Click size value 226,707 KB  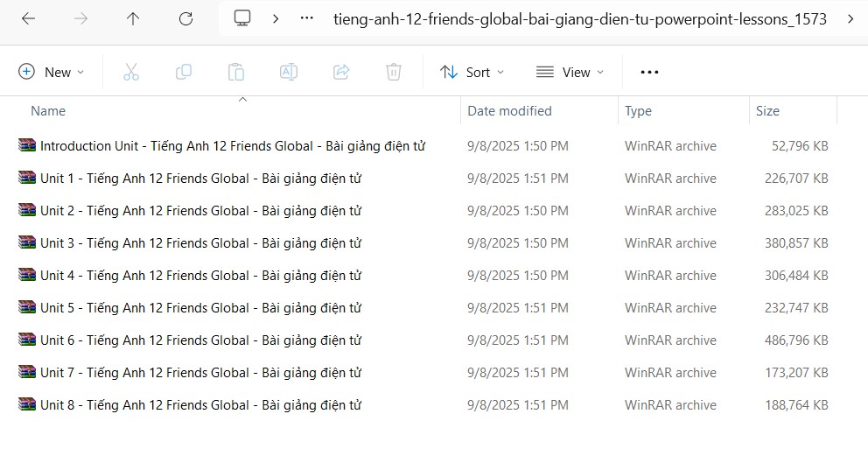[x=796, y=179]
